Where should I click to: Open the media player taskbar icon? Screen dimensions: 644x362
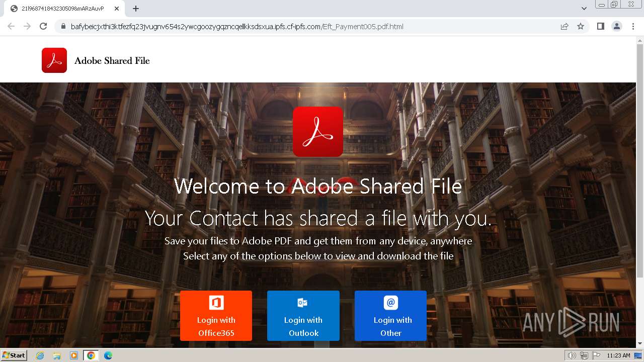click(x=74, y=355)
